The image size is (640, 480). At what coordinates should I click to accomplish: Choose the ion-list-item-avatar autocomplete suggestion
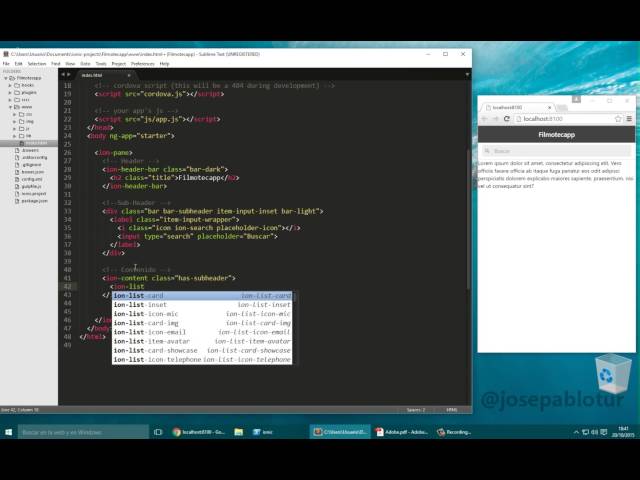pyautogui.click(x=202, y=341)
